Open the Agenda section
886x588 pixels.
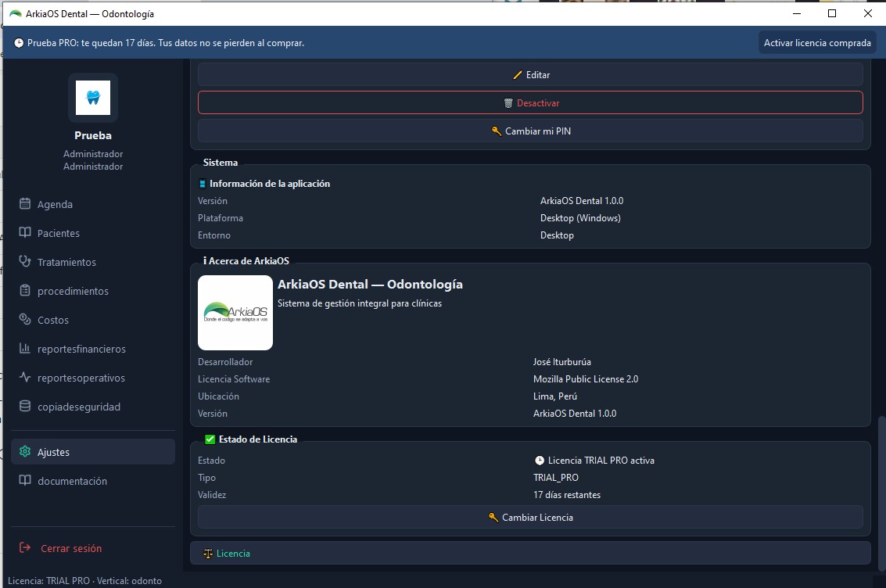coord(93,204)
